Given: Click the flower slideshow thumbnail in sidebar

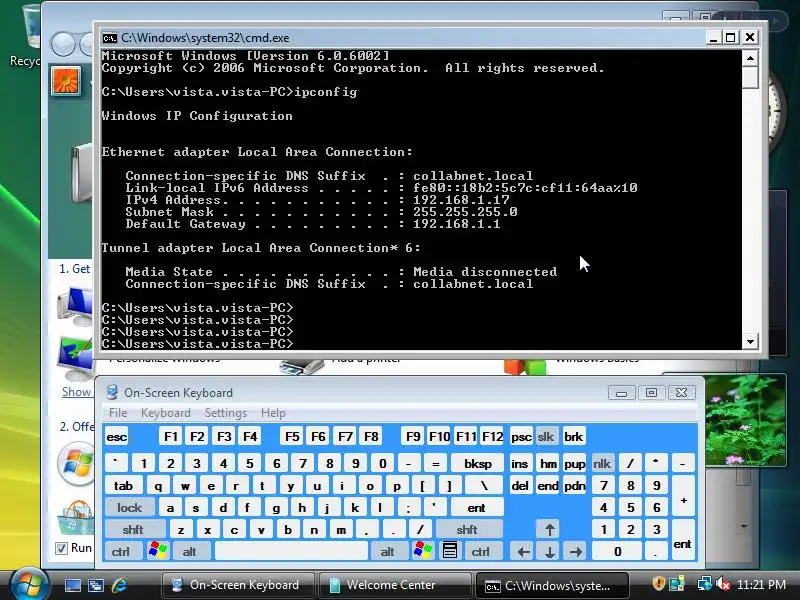Looking at the screenshot, I should coord(746,420).
